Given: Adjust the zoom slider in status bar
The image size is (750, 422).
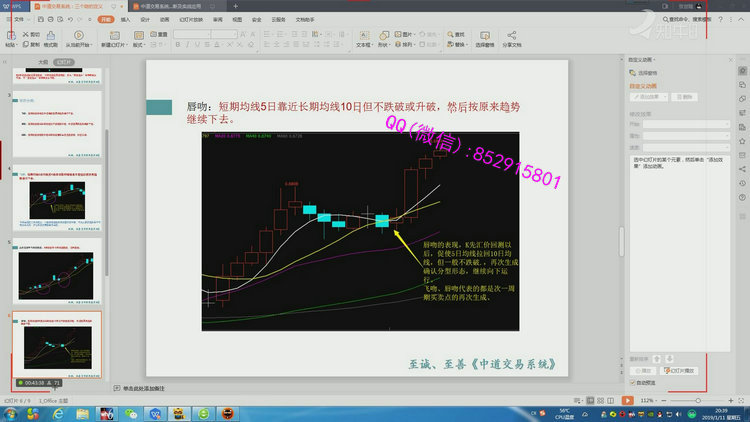Looking at the screenshot, I should coord(700,399).
